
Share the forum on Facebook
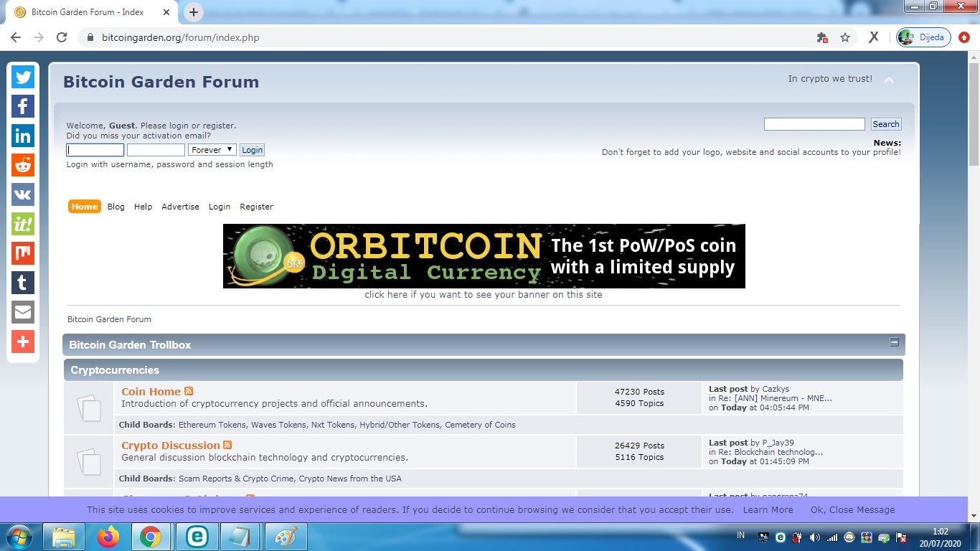pyautogui.click(x=23, y=106)
